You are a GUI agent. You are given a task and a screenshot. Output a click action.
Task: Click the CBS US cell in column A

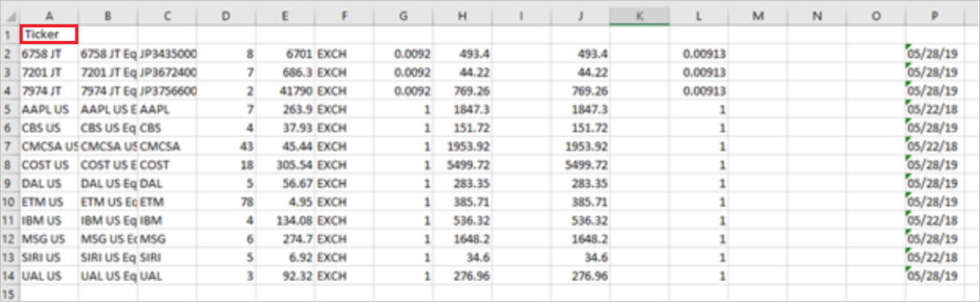(49, 128)
